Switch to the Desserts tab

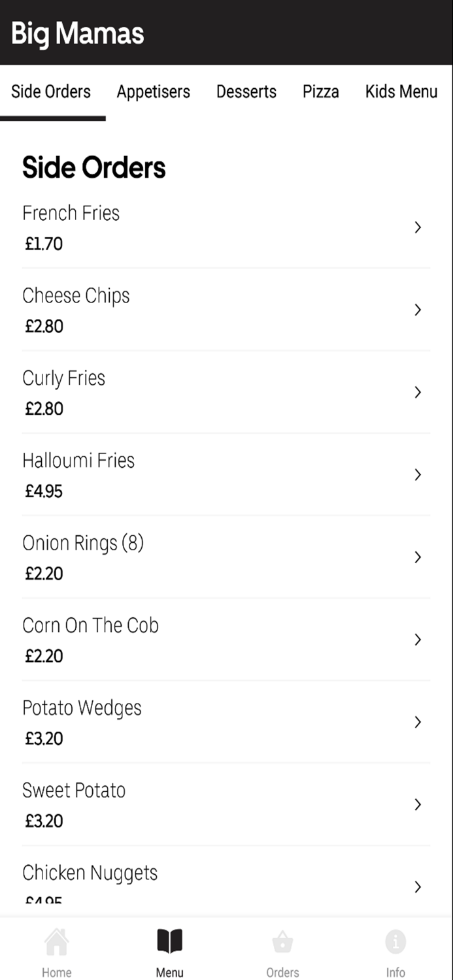[x=246, y=92]
